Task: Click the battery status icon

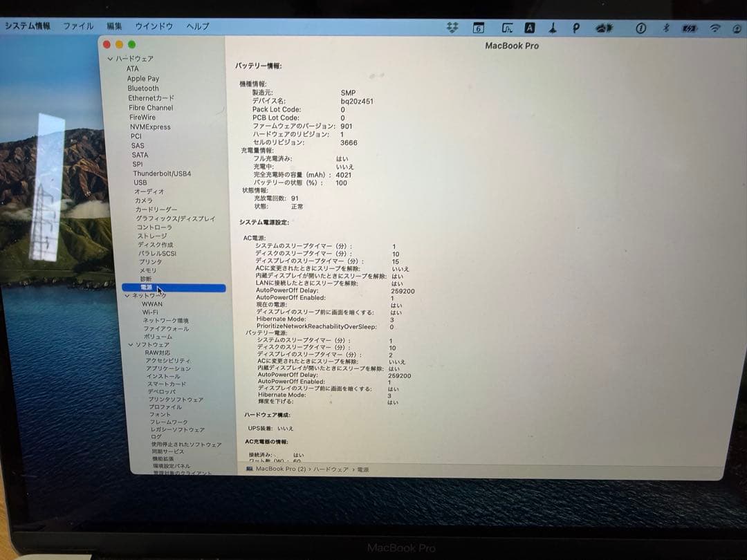Action: [x=690, y=28]
